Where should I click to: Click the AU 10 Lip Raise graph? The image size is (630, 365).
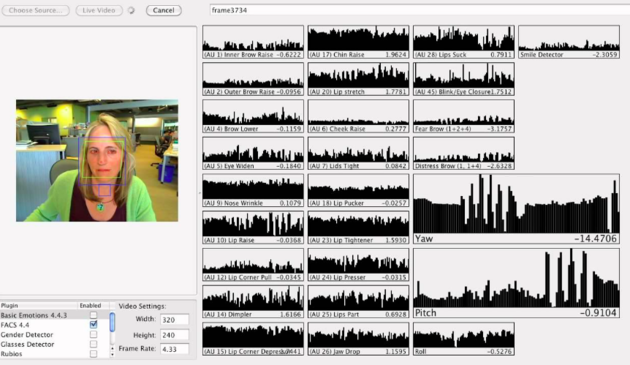(x=253, y=228)
